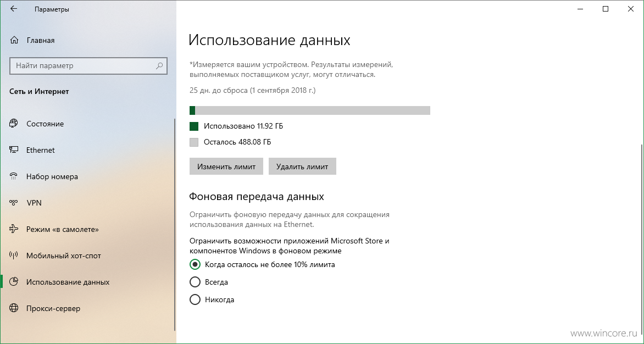
Task: Select the Состояние globe icon
Action: pyautogui.click(x=14, y=124)
